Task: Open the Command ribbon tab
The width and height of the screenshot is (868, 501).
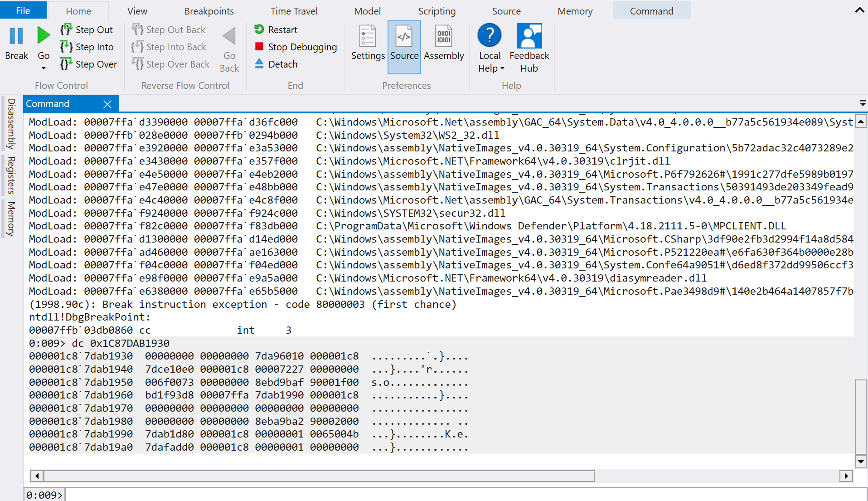Action: [x=651, y=11]
